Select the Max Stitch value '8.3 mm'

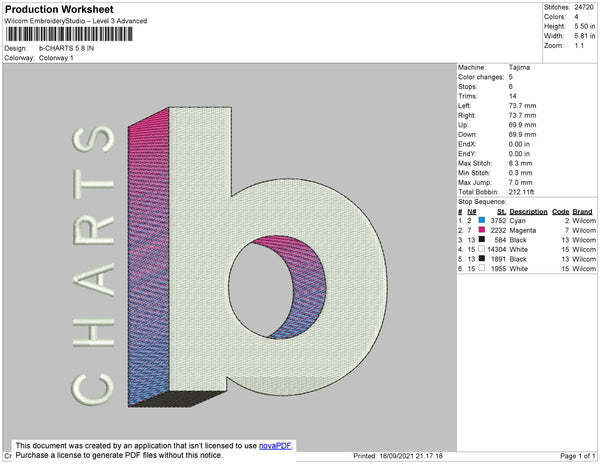coord(521,163)
